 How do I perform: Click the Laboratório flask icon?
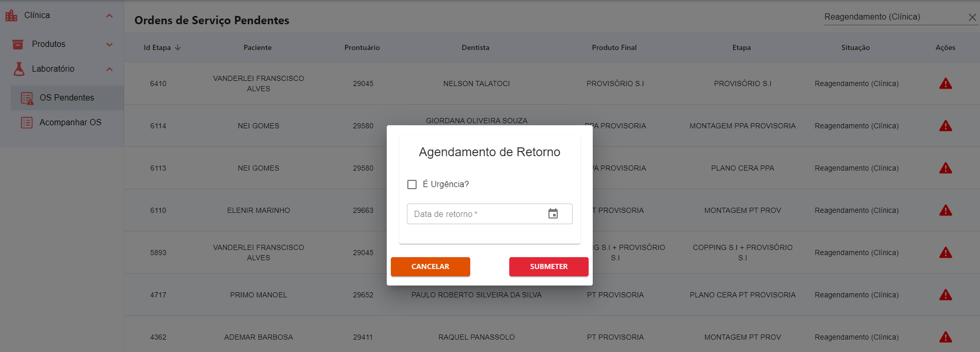tap(18, 69)
